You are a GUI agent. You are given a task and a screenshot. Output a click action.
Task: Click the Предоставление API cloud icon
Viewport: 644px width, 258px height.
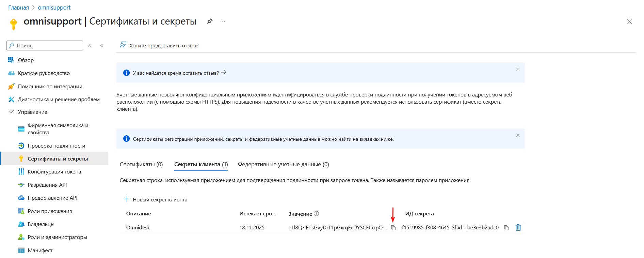point(21,198)
